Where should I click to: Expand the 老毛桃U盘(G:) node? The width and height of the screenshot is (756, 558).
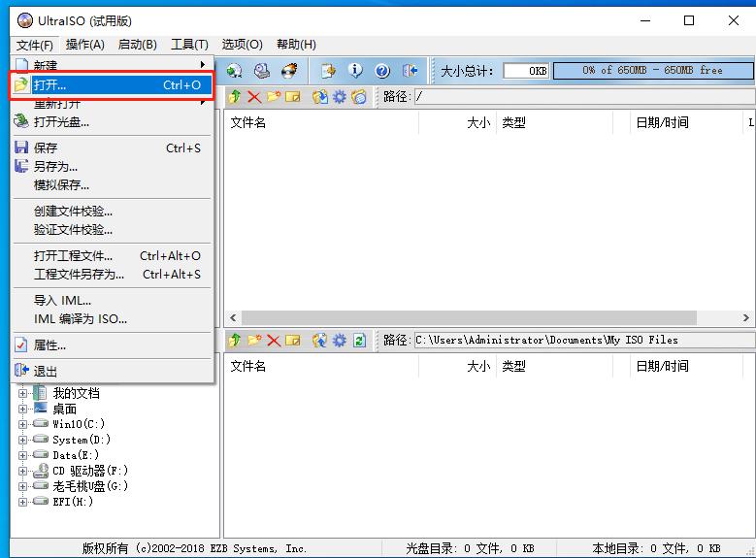pyautogui.click(x=22, y=486)
